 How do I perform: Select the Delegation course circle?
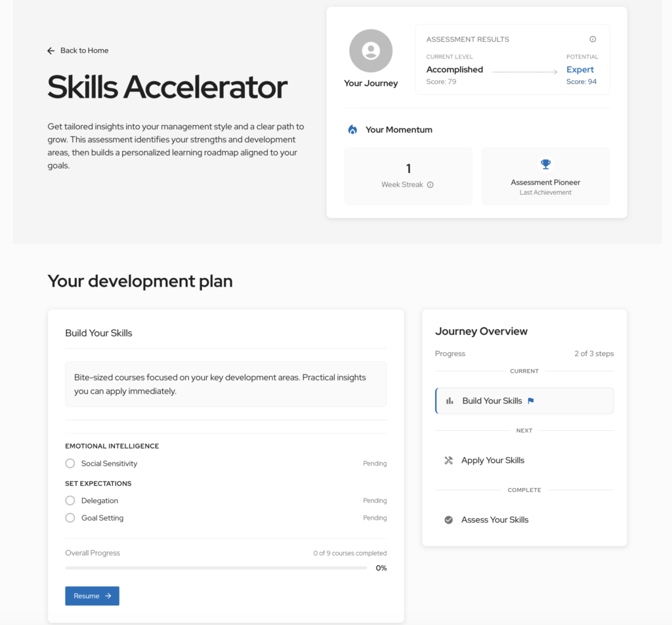(x=70, y=500)
